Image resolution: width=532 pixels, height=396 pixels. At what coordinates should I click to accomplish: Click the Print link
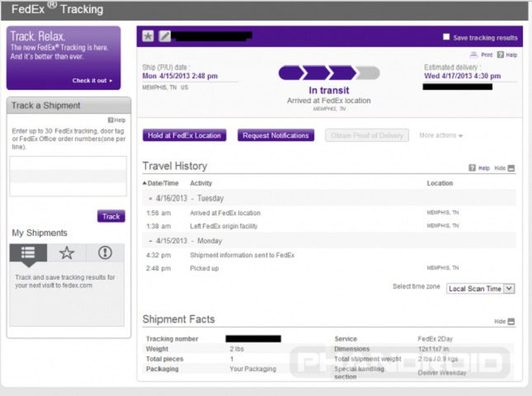[487, 54]
